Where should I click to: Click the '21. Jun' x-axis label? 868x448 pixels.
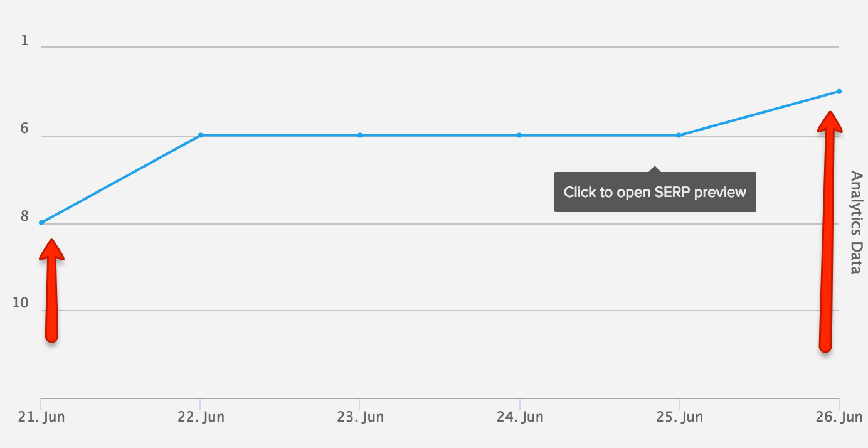pyautogui.click(x=41, y=417)
